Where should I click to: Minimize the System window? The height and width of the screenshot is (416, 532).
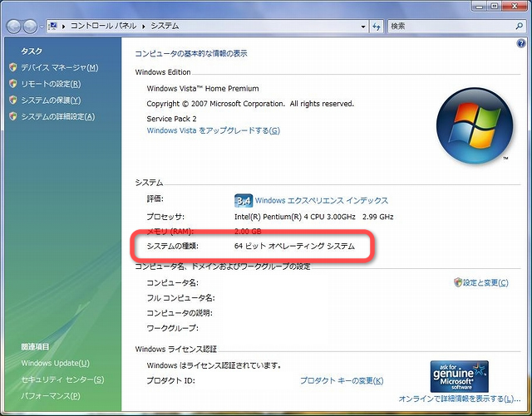pos(479,6)
